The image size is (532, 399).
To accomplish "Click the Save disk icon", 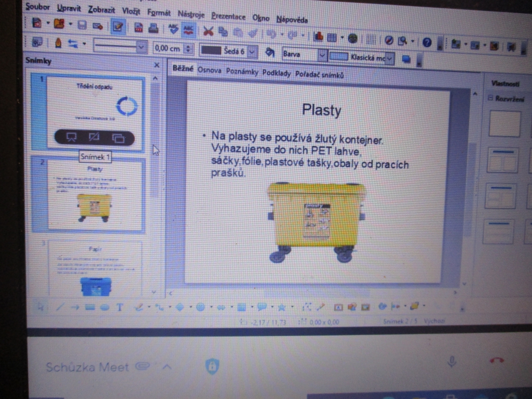I will point(82,25).
